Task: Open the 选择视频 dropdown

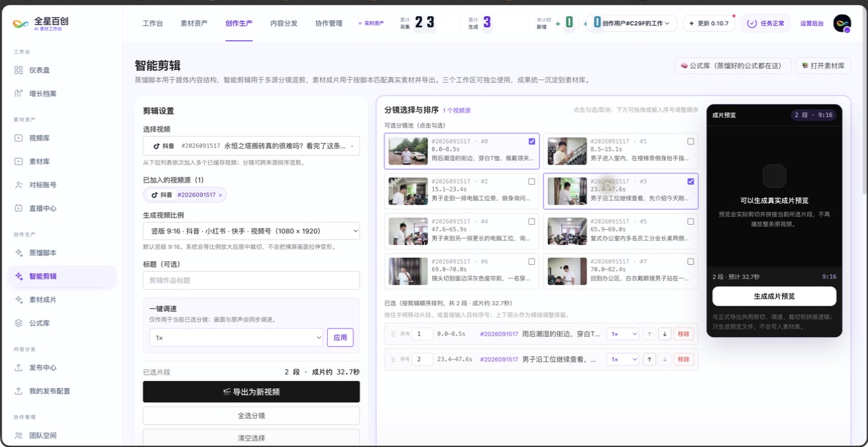Action: click(x=251, y=146)
